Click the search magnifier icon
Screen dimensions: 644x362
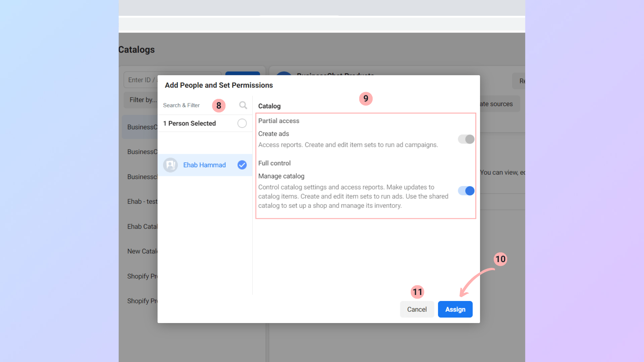[x=243, y=105]
